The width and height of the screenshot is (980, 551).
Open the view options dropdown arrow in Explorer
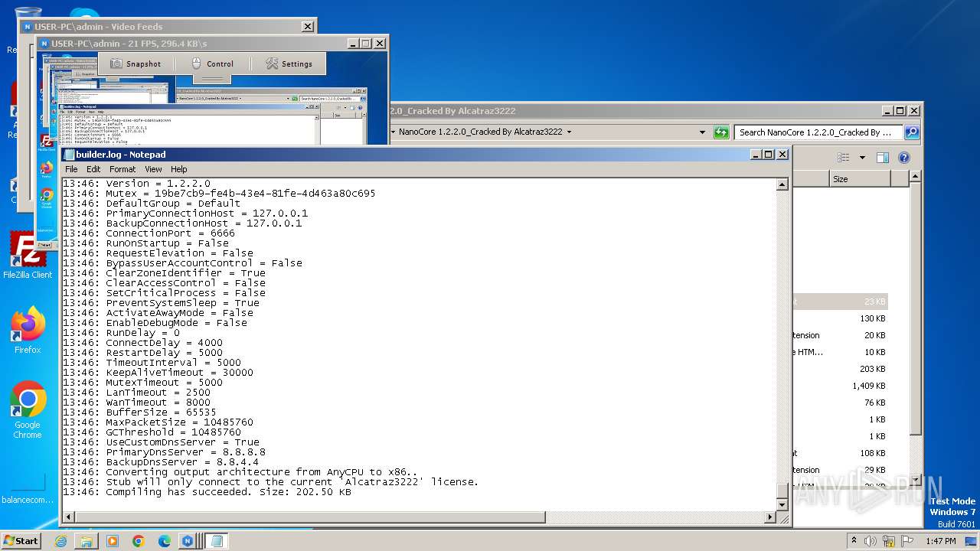pos(862,158)
